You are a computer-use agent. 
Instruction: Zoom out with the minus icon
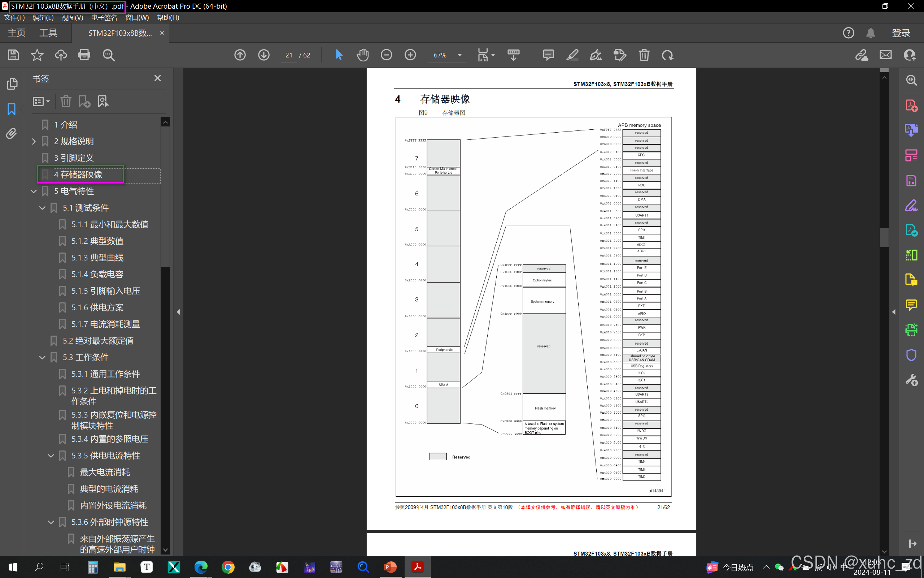coord(387,55)
